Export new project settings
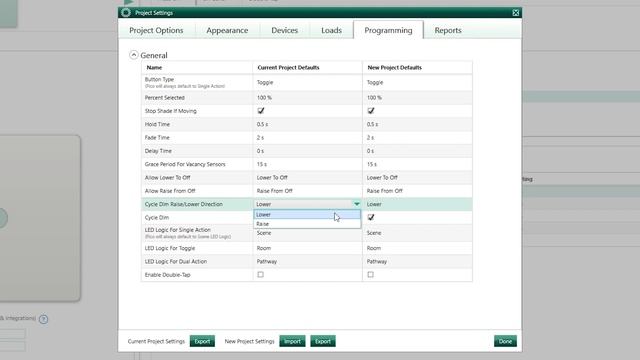The height and width of the screenshot is (360, 640). click(323, 341)
